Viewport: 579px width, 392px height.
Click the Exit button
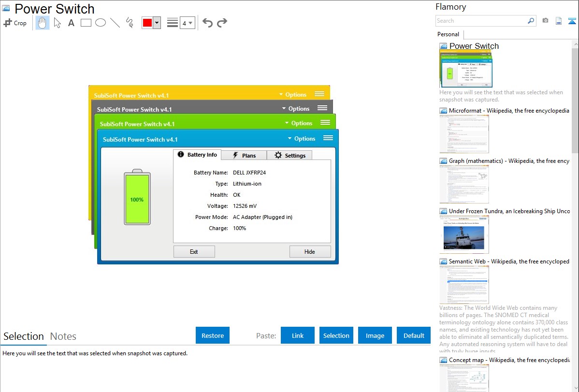point(194,252)
